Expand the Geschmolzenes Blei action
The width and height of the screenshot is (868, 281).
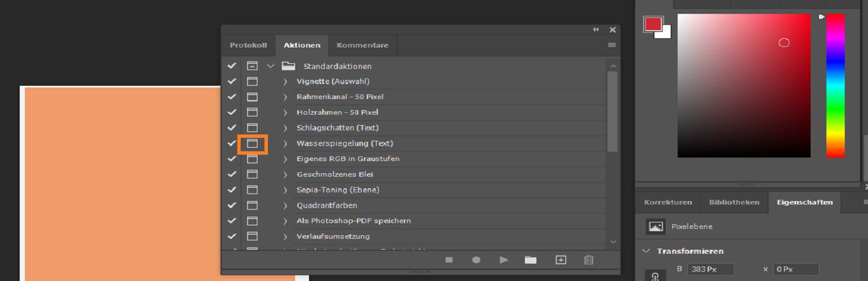285,174
